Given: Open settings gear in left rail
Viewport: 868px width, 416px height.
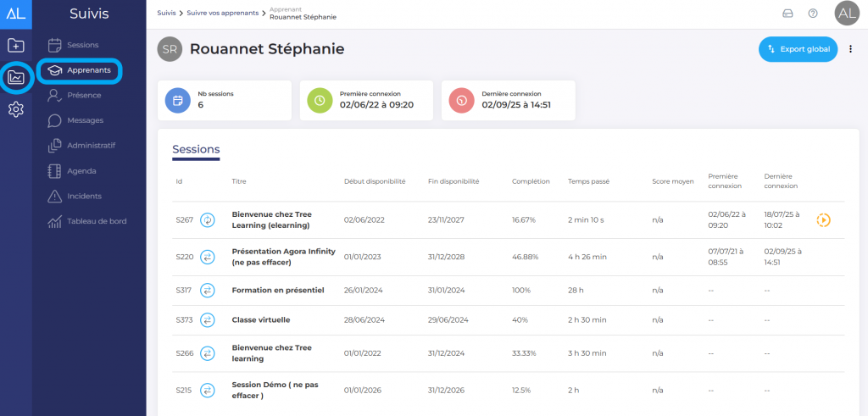Looking at the screenshot, I should pos(16,109).
